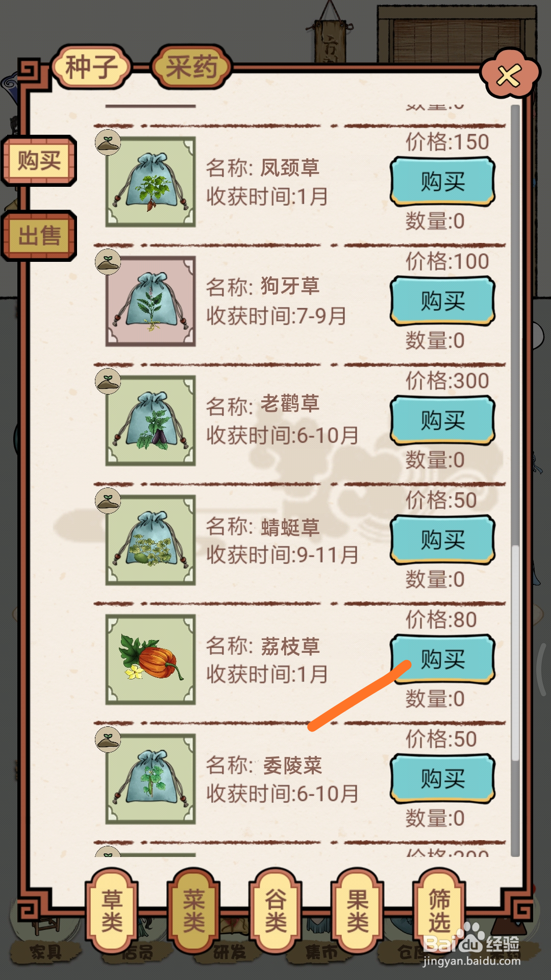
Task: Buy 荔枝草 with its 购买 button
Action: [x=443, y=659]
